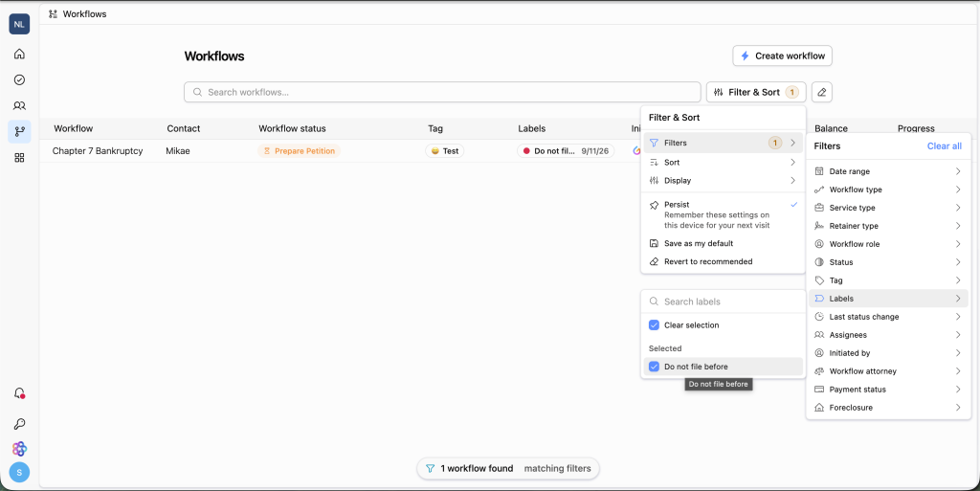Click the Last status change clock icon
Screen dimensions: 980x491
pos(819,317)
